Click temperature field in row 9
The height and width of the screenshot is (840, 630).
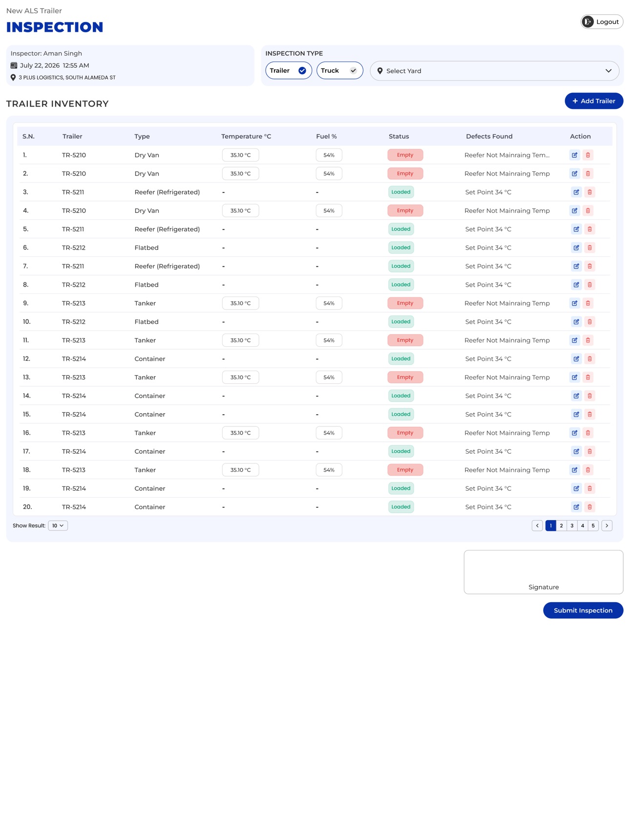(241, 303)
